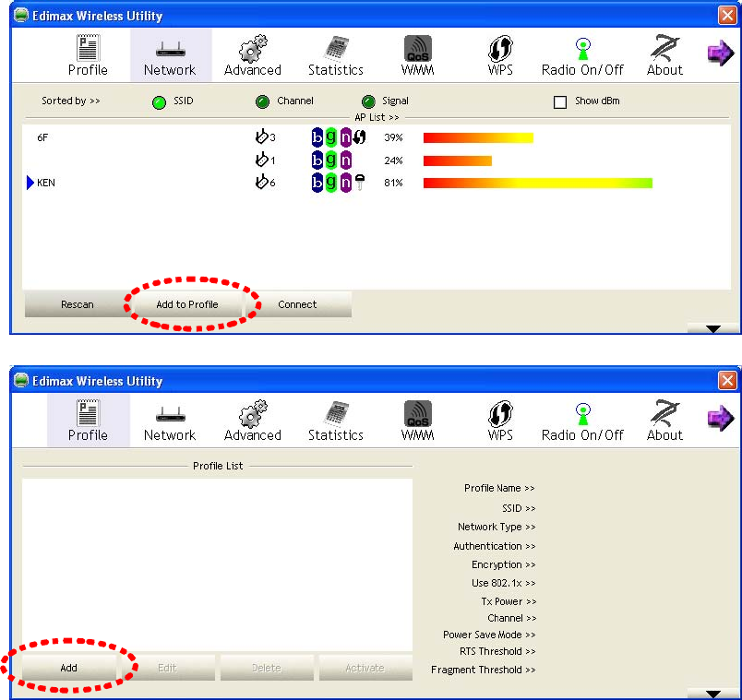742x700 pixels.
Task: Click Profile Name >> label
Action: [499, 488]
